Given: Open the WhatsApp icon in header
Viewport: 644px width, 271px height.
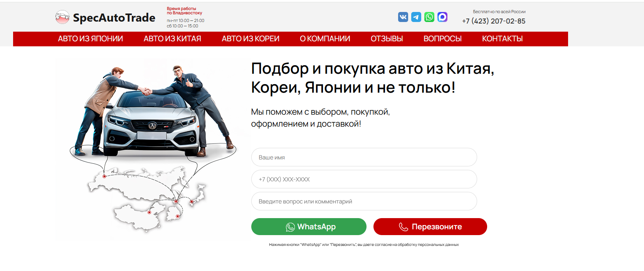Looking at the screenshot, I should [x=429, y=17].
